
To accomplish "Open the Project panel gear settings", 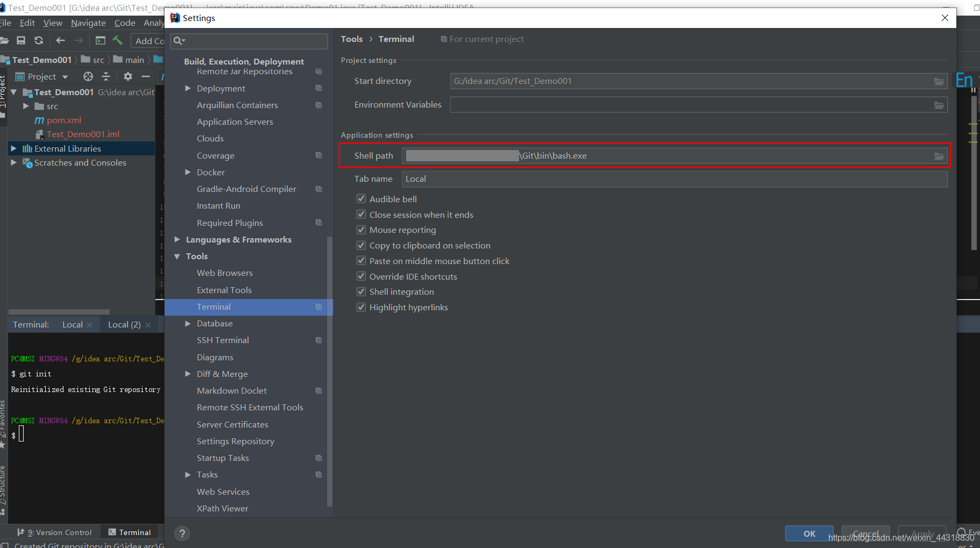I will (127, 76).
